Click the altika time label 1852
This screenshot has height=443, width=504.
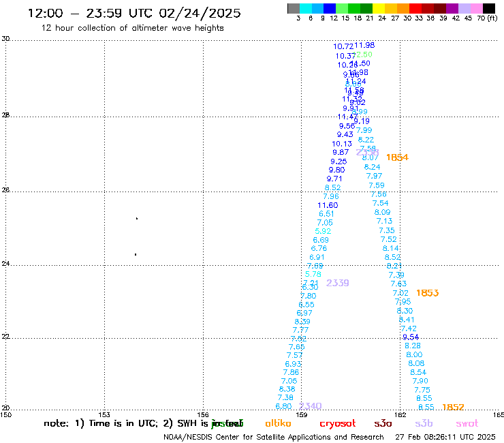453,407
